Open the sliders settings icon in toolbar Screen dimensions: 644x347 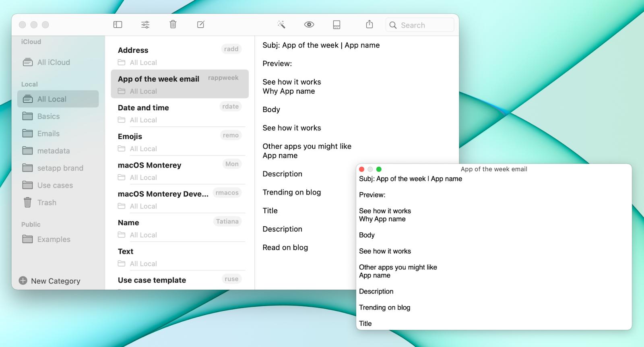[x=145, y=25]
